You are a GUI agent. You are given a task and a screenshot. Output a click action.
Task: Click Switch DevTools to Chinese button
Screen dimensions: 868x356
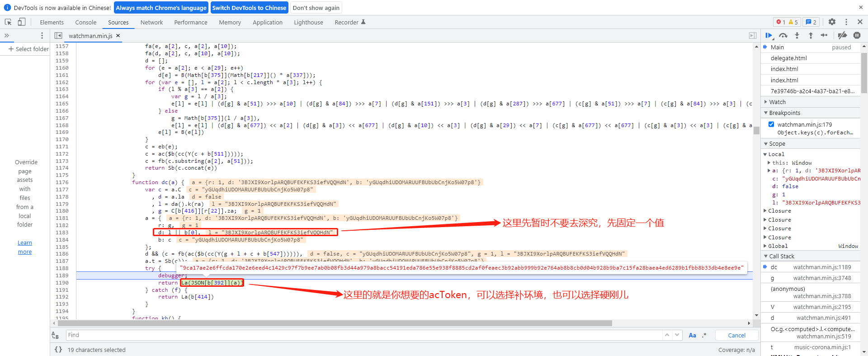click(x=249, y=8)
